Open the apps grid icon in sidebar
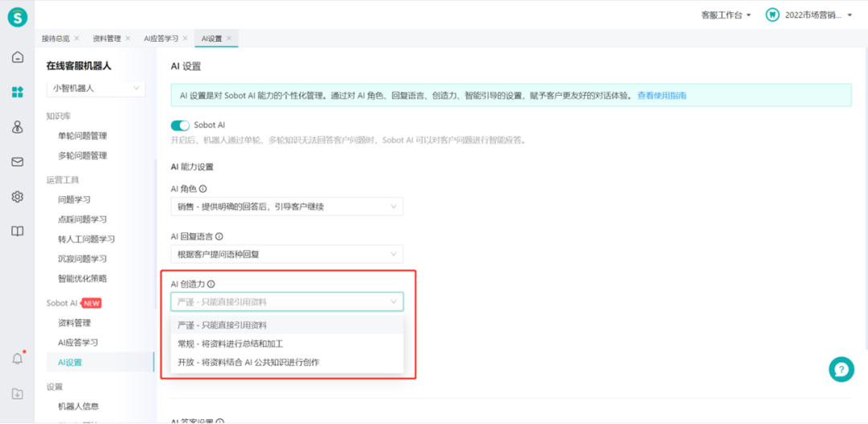Viewport: 868px width, 424px height. [x=18, y=92]
